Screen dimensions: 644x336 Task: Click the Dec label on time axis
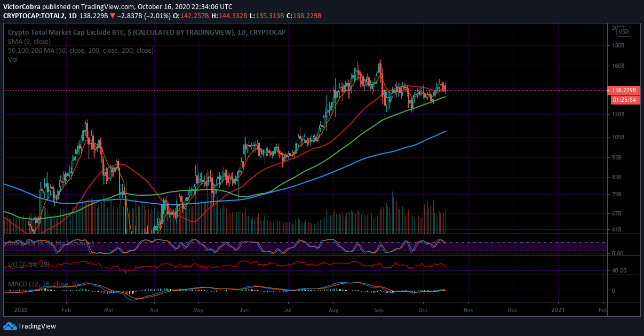pos(512,309)
